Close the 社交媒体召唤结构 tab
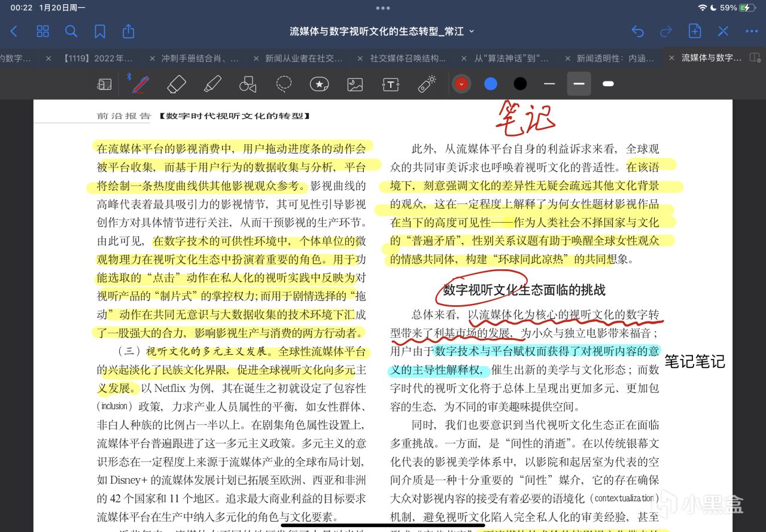Screen dimensions: 766x532 tap(360, 58)
